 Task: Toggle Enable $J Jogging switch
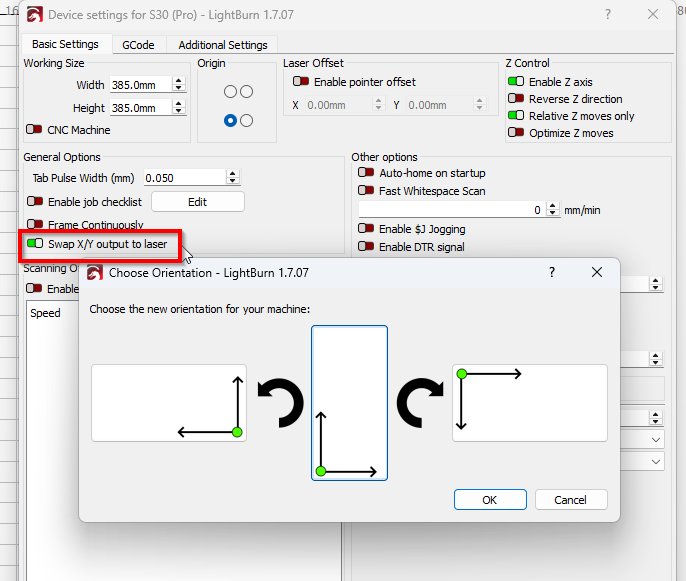[x=366, y=228]
